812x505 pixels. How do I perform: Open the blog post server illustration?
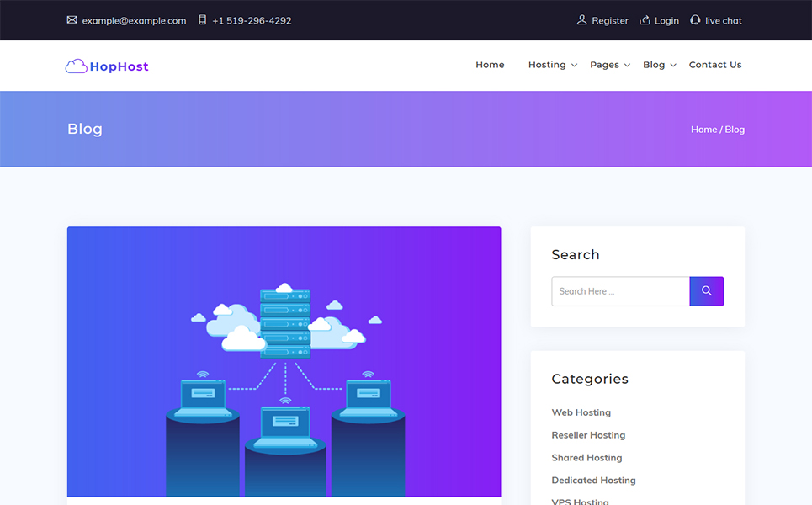pyautogui.click(x=284, y=362)
